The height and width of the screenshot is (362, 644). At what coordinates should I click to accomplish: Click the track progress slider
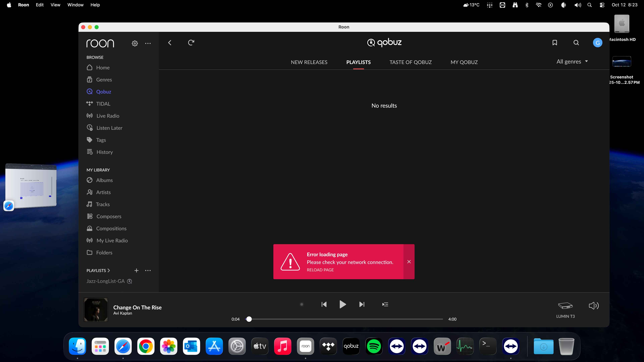[345, 319]
